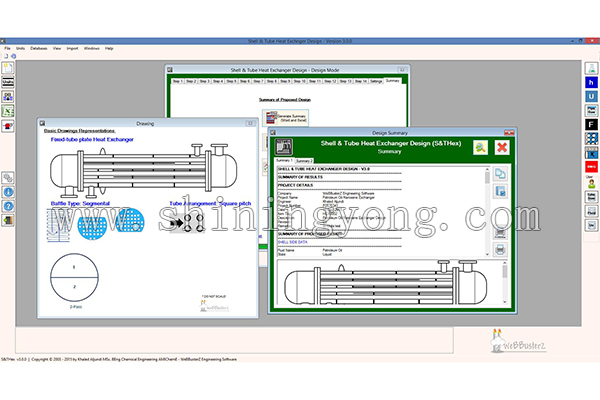The image size is (600, 400).
Task: Click the blue 'U' icon in right sidebar
Action: (592, 96)
